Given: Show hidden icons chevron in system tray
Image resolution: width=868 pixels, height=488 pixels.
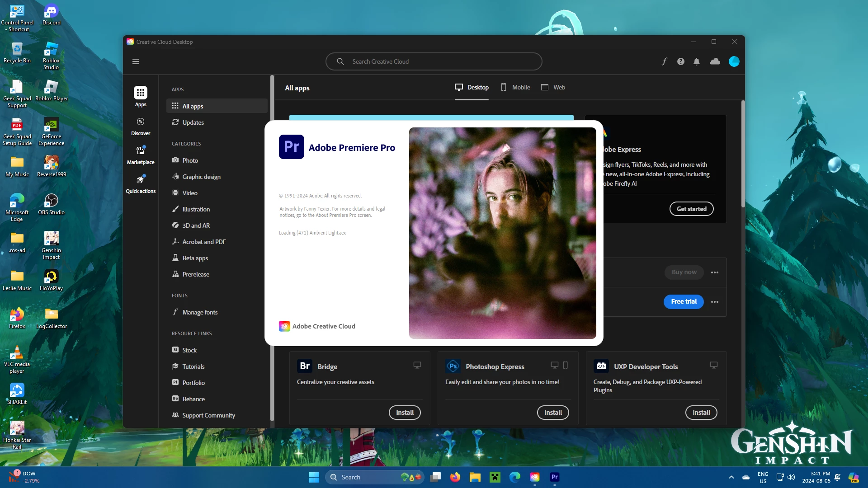Looking at the screenshot, I should (x=731, y=477).
